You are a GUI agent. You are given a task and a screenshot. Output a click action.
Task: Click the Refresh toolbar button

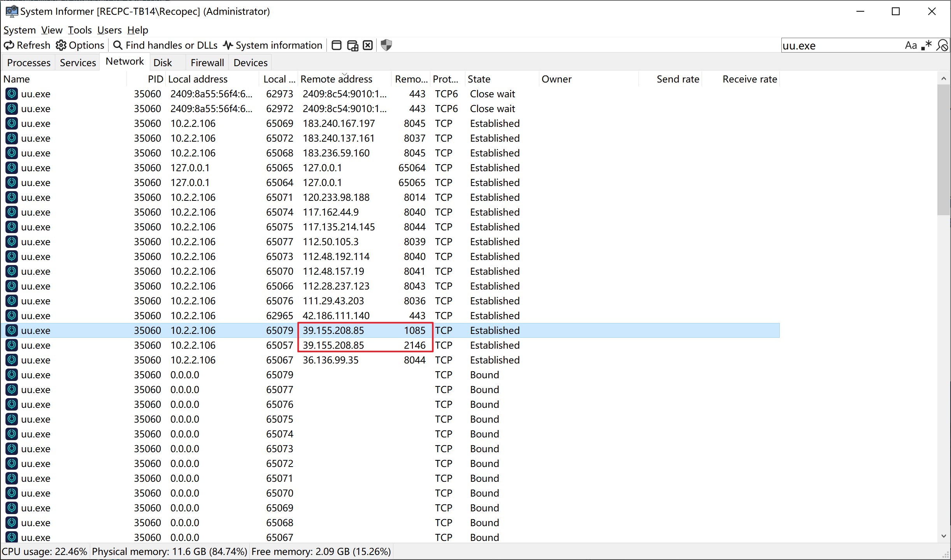[x=27, y=45]
